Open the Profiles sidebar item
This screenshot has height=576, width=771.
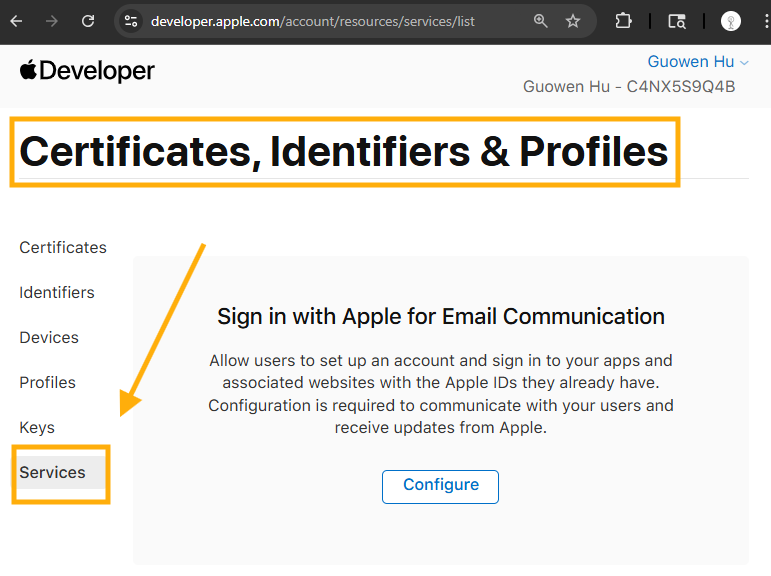[48, 383]
